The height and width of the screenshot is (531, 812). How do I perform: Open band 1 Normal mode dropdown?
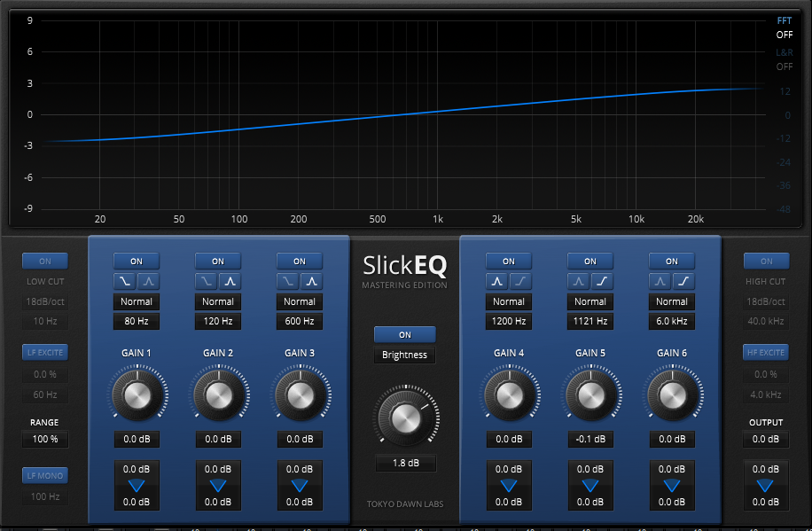point(137,301)
